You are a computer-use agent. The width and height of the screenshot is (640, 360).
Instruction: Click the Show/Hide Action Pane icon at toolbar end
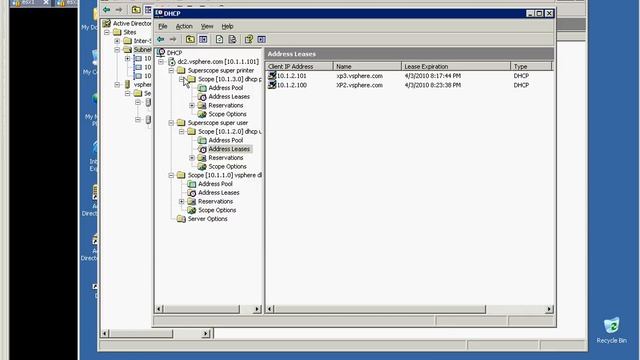pos(262,39)
